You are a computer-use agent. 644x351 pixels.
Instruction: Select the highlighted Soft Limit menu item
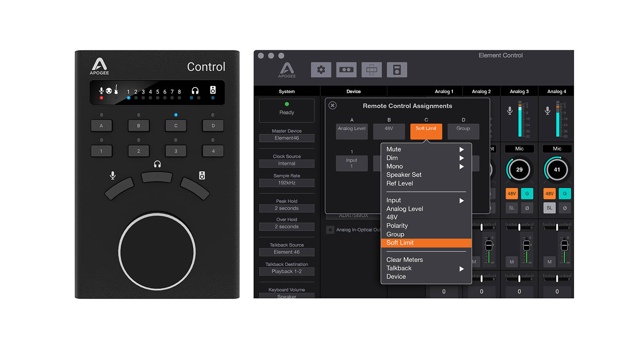pyautogui.click(x=426, y=243)
